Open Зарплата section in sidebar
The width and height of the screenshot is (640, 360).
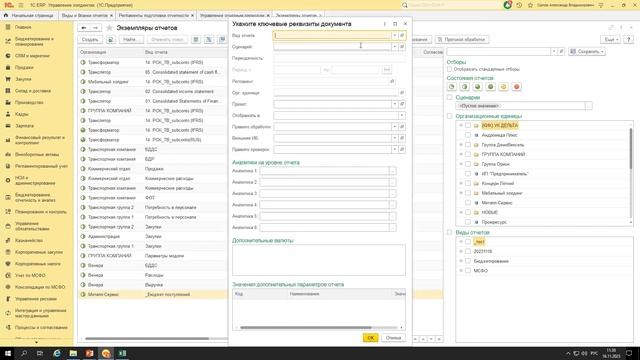coord(24,126)
